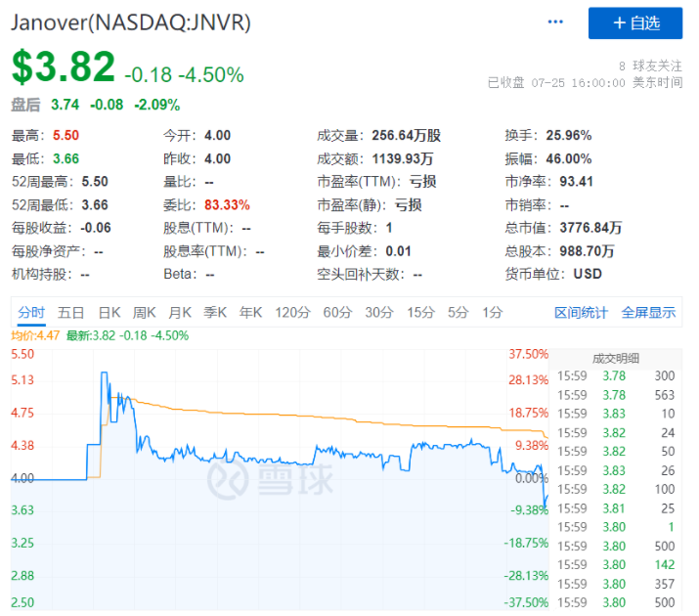Select the 60分 chart interval
The image size is (699, 616).
pos(337,312)
